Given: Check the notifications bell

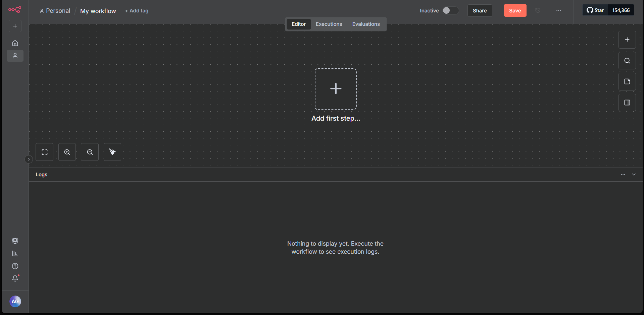Looking at the screenshot, I should (x=15, y=278).
